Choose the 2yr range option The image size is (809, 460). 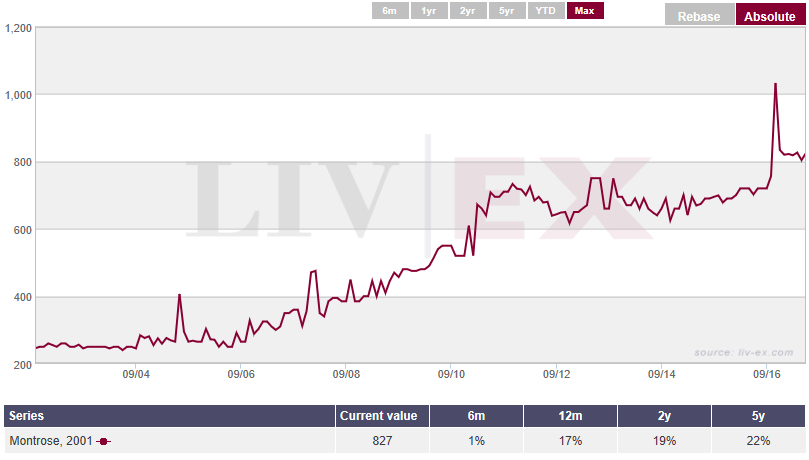tap(468, 11)
